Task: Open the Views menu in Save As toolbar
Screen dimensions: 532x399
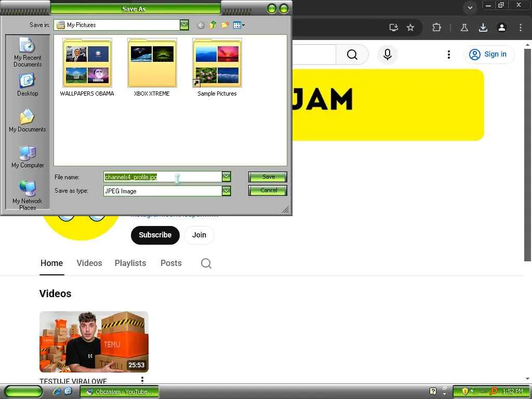Action: [x=239, y=25]
